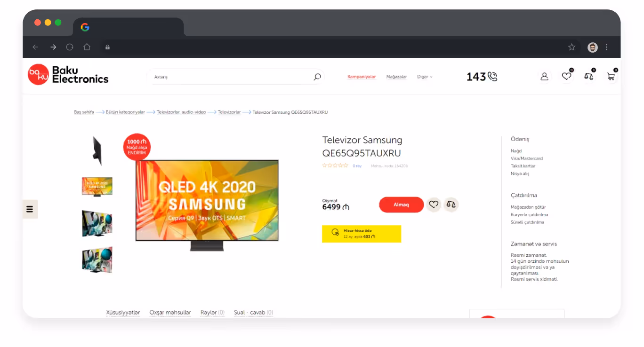Open the shopping cart icon
The height and width of the screenshot is (347, 644).
[611, 76]
